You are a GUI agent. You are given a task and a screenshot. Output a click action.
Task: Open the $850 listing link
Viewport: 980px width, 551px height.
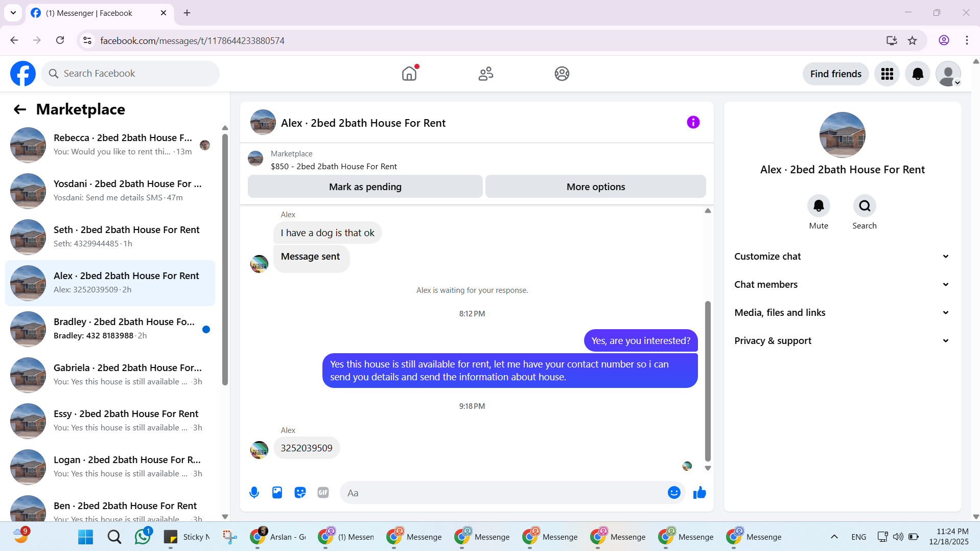334,167
